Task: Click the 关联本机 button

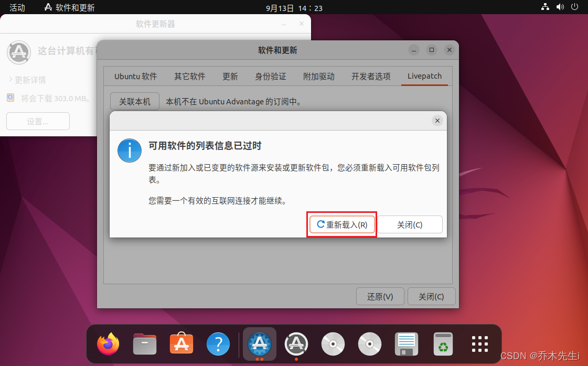Action: coord(134,101)
